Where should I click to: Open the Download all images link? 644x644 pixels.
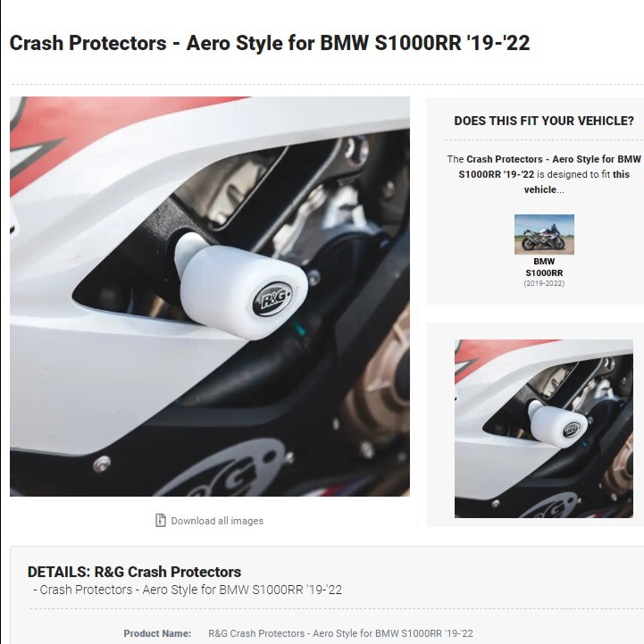pos(217,521)
